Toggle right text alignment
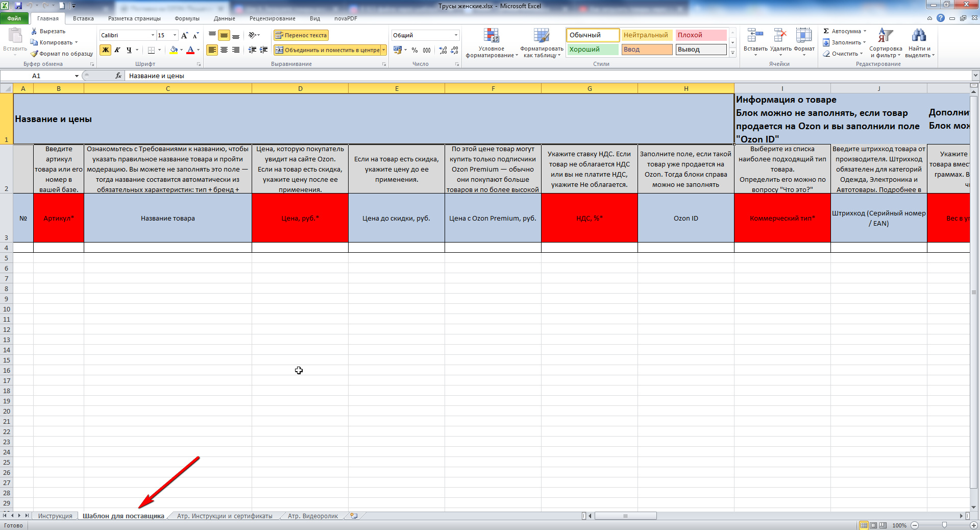 point(236,50)
